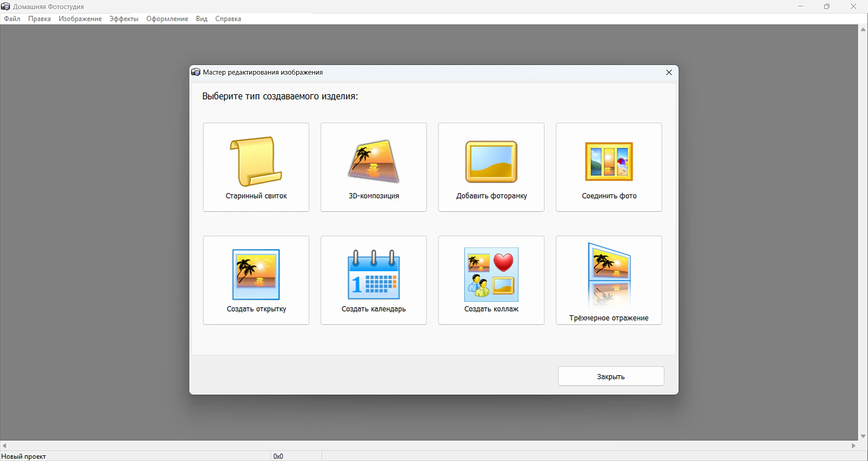
Task: Select the Трёхмерное отражение reflection icon
Action: (609, 274)
